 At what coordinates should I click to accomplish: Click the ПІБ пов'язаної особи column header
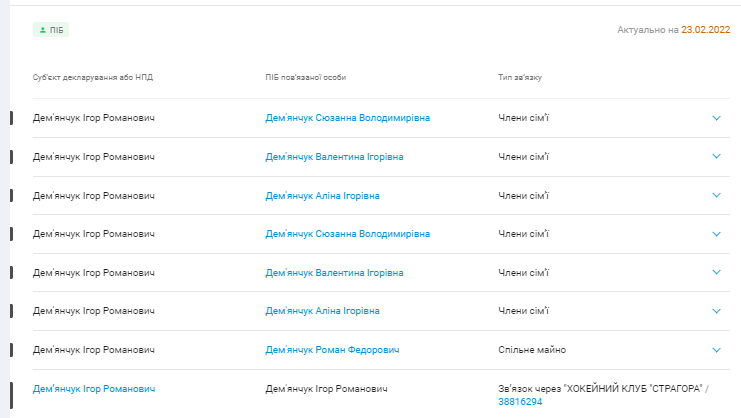[x=306, y=77]
